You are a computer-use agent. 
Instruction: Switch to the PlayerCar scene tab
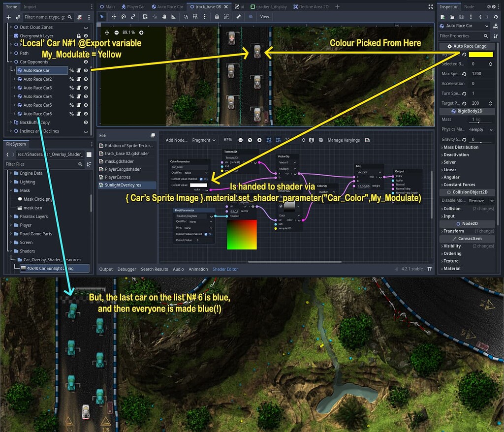133,7
